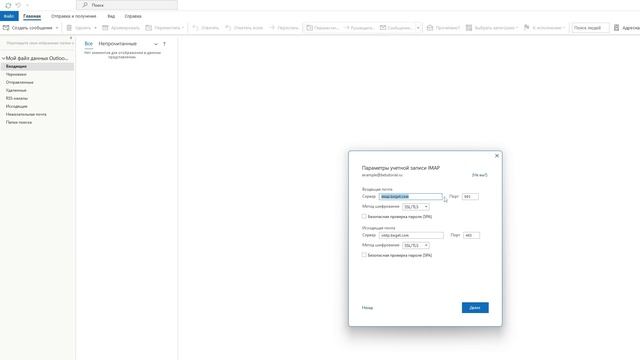Screen dimensions: 640x360
Task: Expand the quick steps gallery arrow
Action: (418, 28)
